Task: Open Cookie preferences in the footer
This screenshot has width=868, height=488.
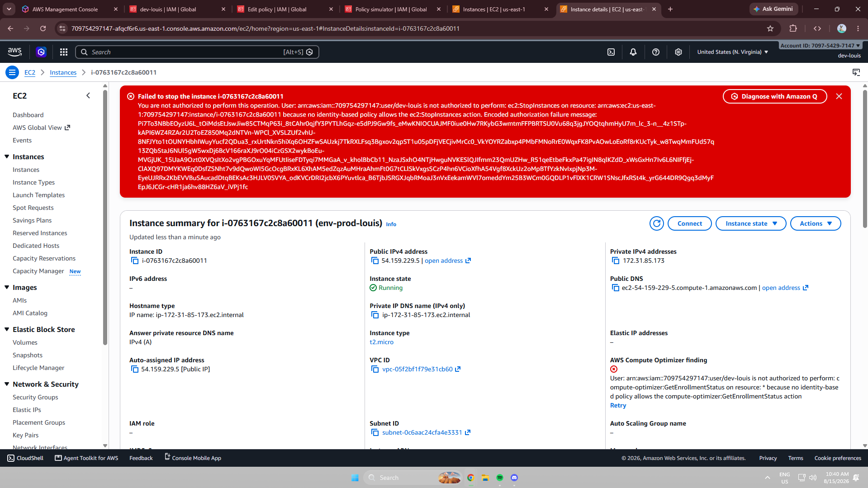Action: (x=838, y=458)
